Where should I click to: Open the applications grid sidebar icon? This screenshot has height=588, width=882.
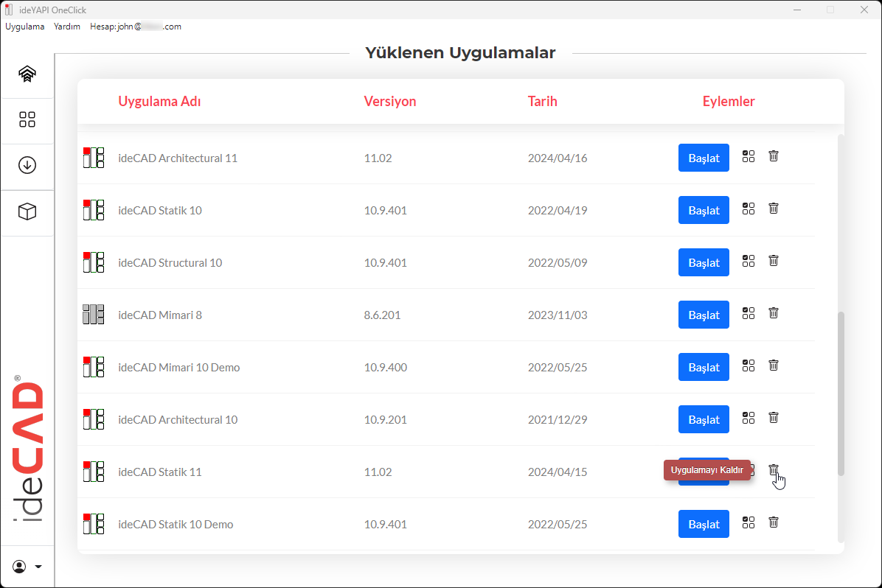click(x=27, y=119)
